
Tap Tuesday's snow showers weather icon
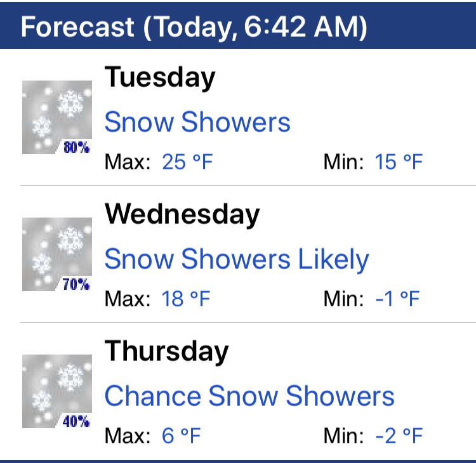(57, 117)
